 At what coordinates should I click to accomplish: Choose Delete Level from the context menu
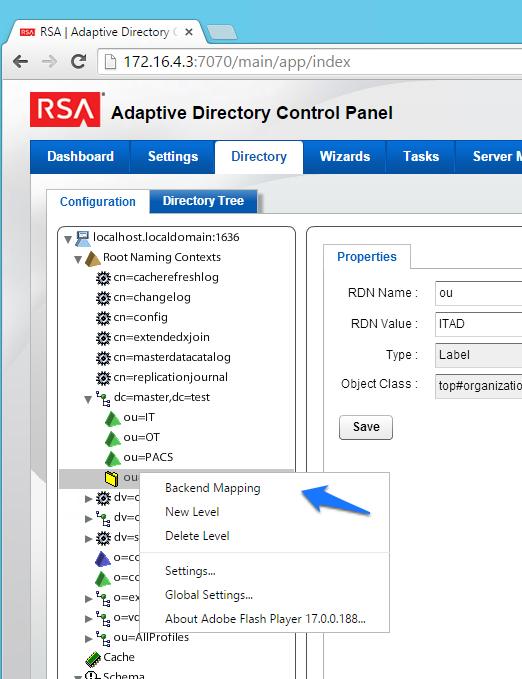coord(197,536)
